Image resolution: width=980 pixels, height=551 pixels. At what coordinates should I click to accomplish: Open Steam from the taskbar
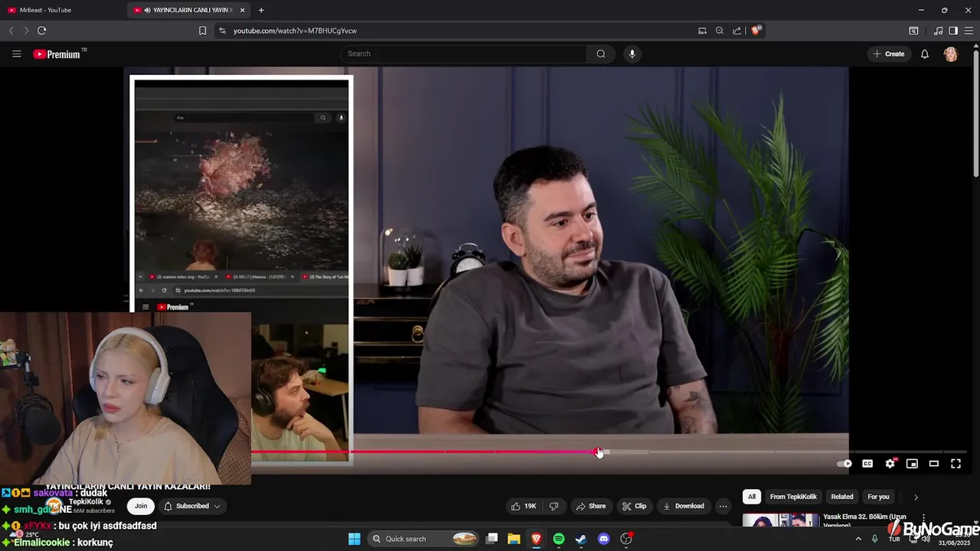(x=581, y=539)
